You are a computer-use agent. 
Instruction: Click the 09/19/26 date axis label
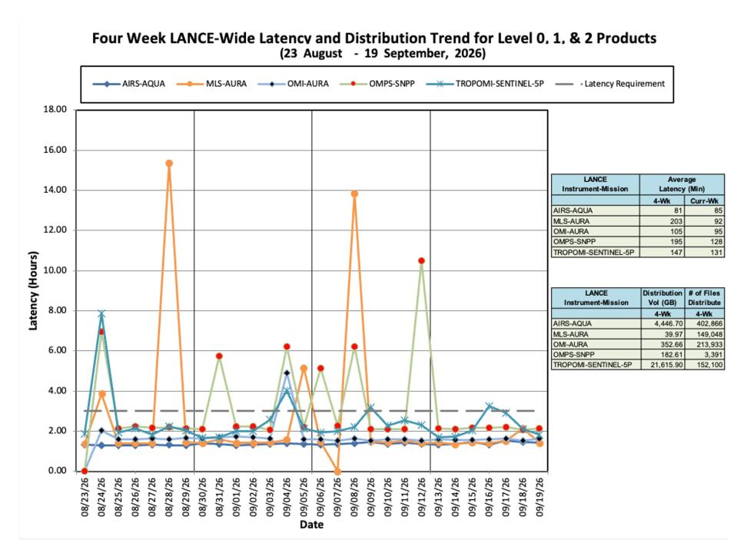(539, 497)
